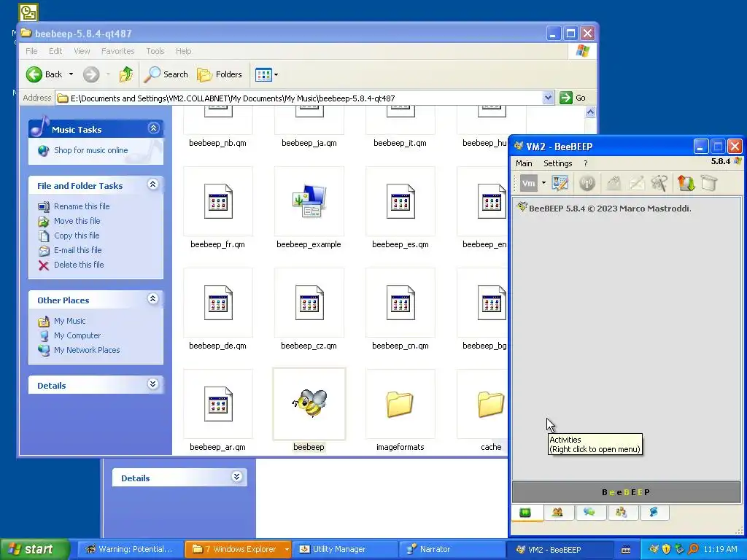Open the Settings menu in BeeBEEP
747x560 pixels.
[558, 163]
